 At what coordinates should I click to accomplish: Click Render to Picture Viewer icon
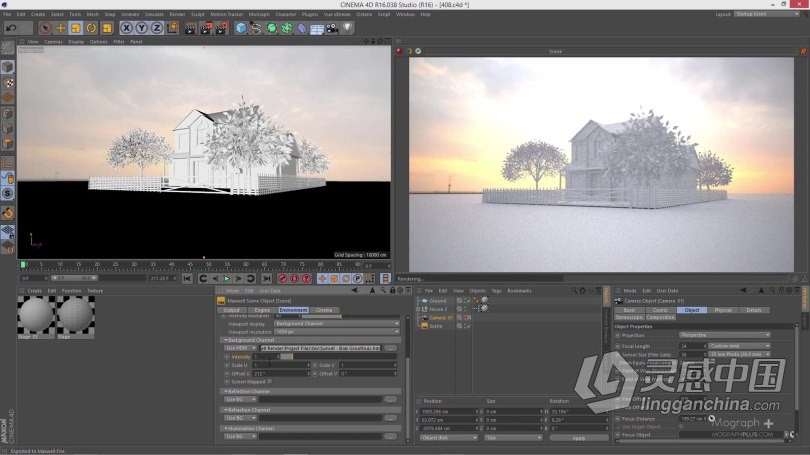(206, 28)
